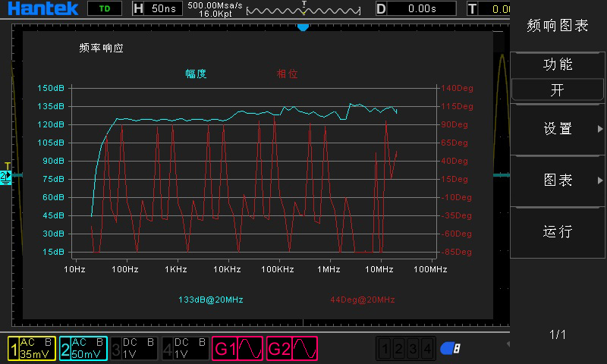Click the 幅度 amplitude legend label

196,74
